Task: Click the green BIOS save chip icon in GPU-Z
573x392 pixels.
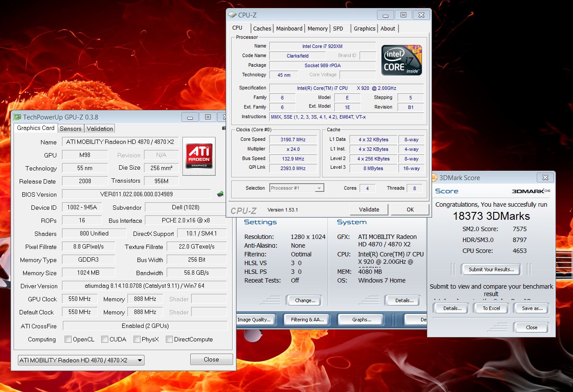Action: 220,194
